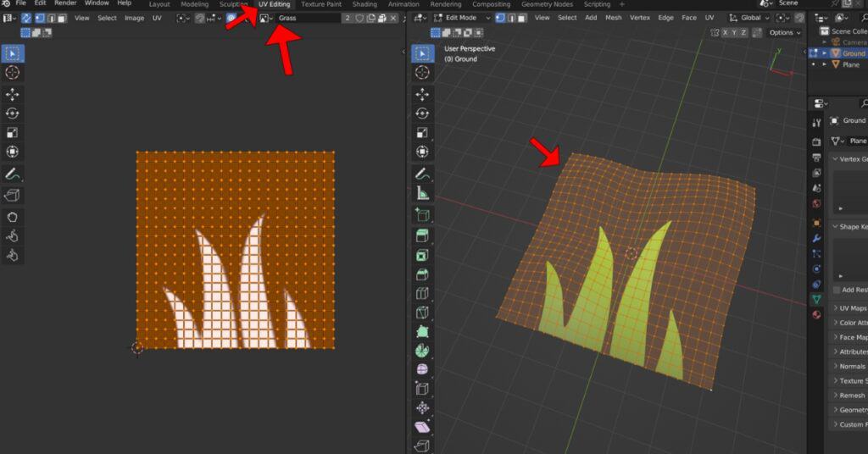Open the Options dropdown

[x=785, y=33]
